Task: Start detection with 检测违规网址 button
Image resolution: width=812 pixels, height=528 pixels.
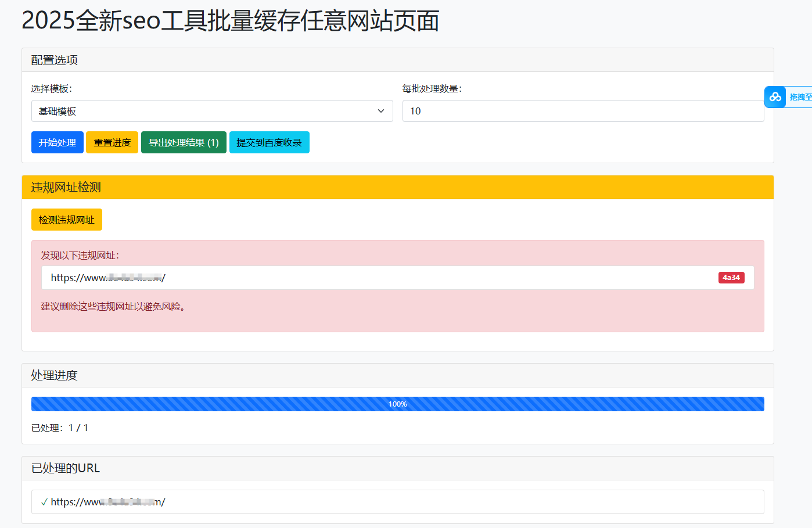Action: coord(66,220)
